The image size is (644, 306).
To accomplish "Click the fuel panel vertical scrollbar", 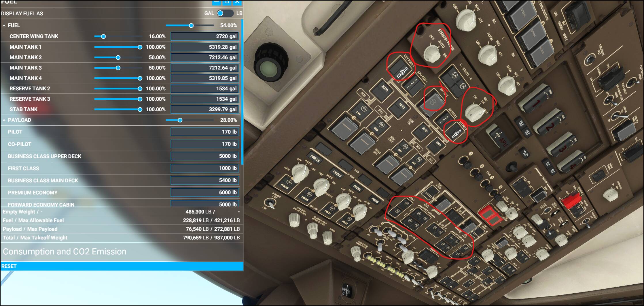I will point(243,92).
